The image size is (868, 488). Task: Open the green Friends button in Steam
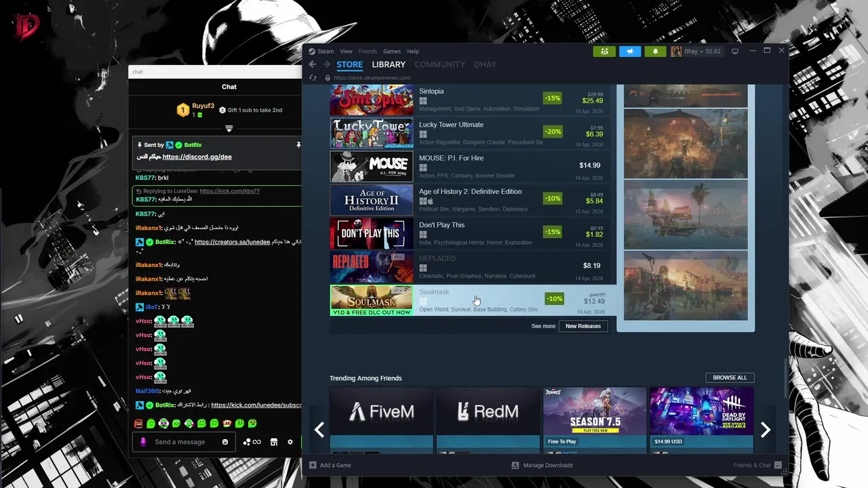604,52
